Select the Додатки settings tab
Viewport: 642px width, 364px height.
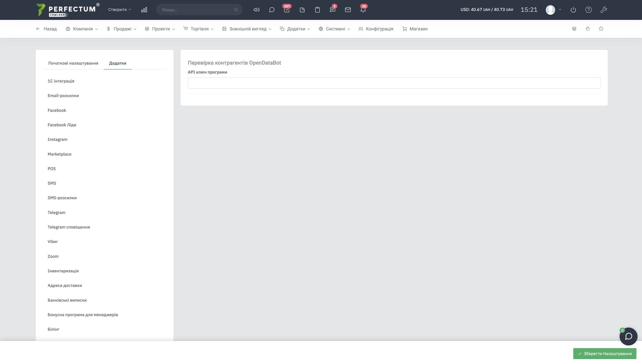coord(118,63)
